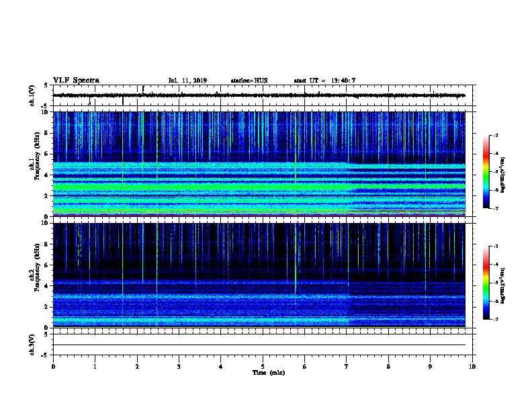Click the "-5" tick on ch.3(V) axis
Image resolution: width=532 pixels, height=411 pixels.
pyautogui.click(x=45, y=355)
